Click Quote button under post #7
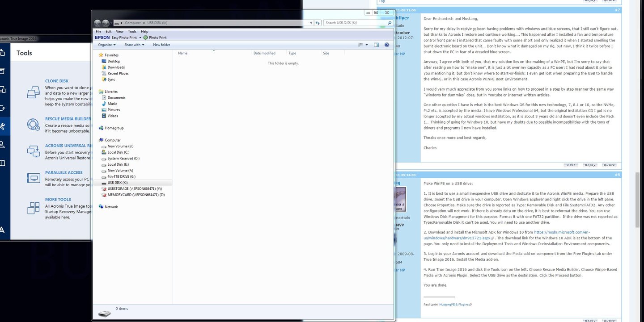This screenshot has width=644, height=322. (609, 165)
